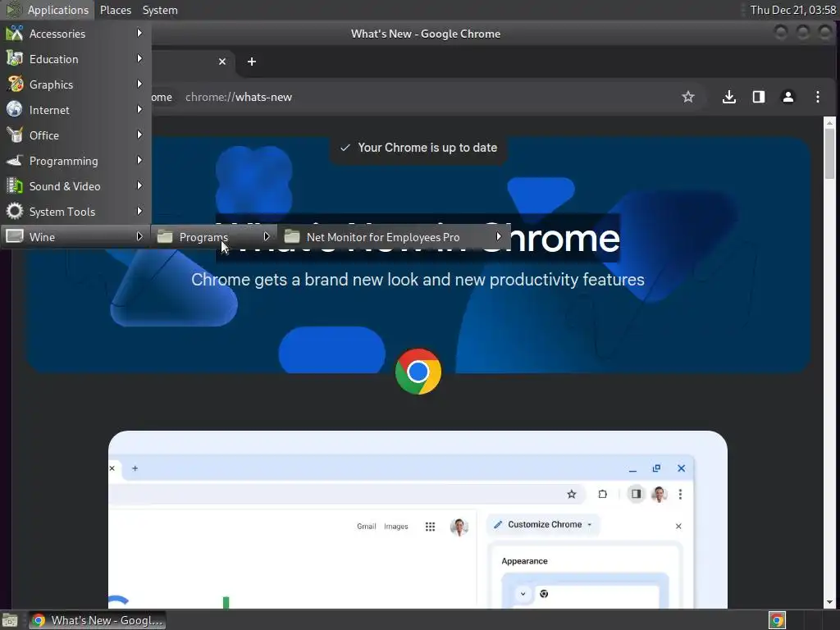Viewport: 840px width, 630px height.
Task: Expand the Internet submenu arrow
Action: 139,109
